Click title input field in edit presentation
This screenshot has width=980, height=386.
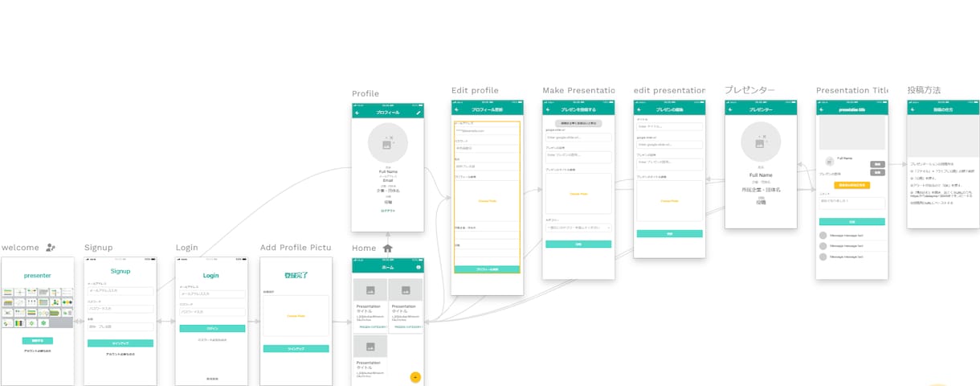[670, 126]
